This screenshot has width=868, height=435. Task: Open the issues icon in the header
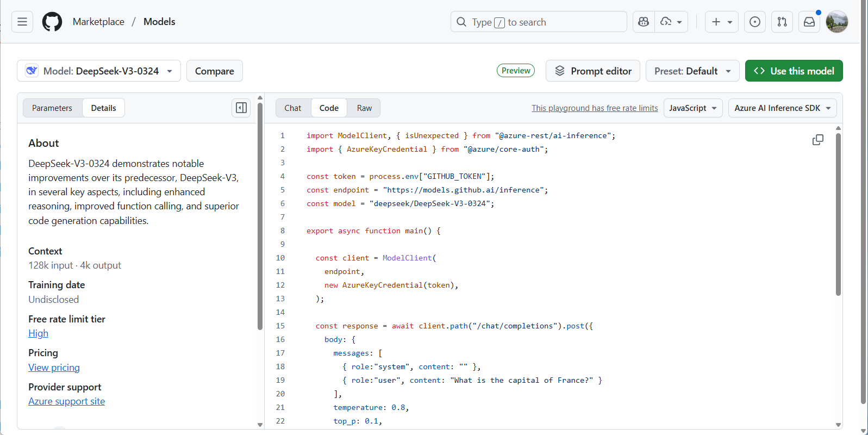tap(755, 22)
